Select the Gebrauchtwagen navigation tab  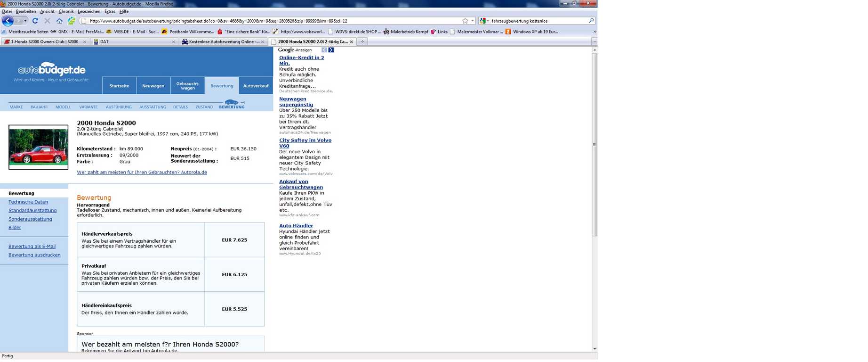(187, 86)
